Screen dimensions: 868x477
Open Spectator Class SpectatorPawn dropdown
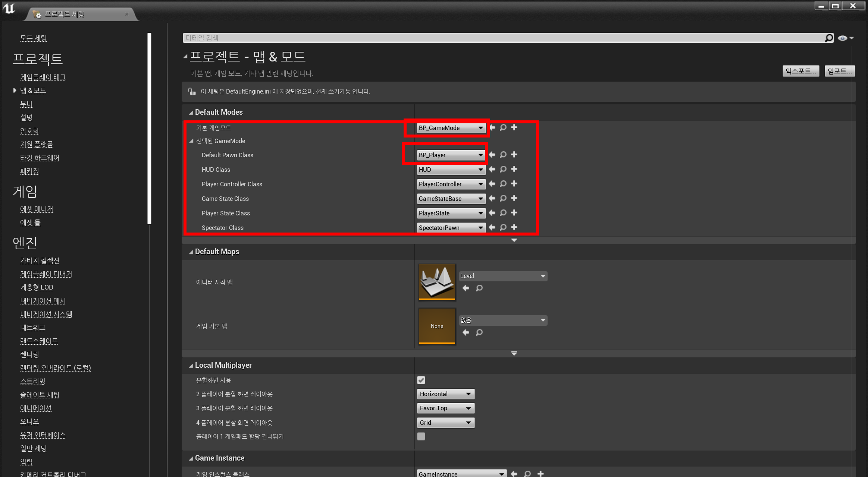[451, 228]
